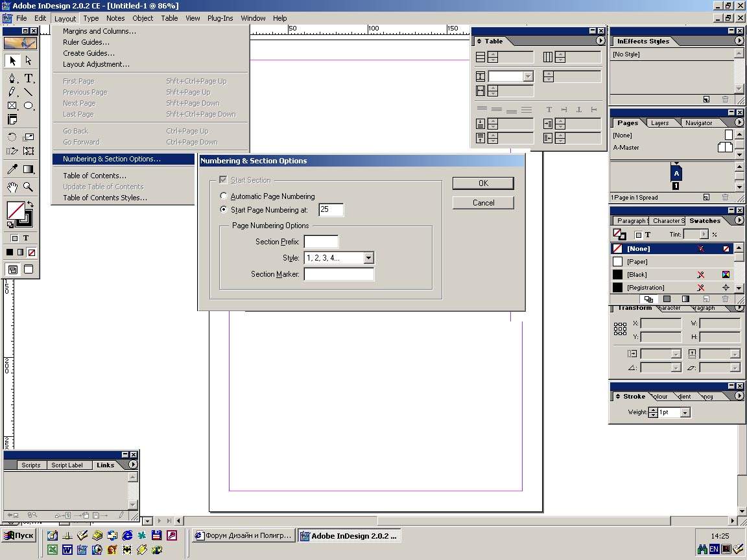This screenshot has width=747, height=560.
Task: Choose Create Guides from Layout menu
Action: point(89,53)
